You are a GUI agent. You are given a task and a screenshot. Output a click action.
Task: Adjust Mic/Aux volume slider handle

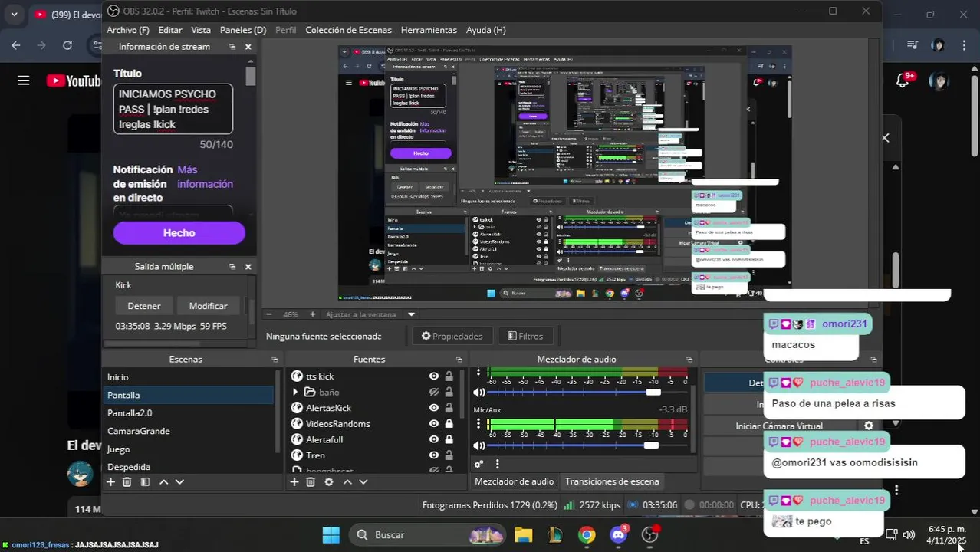pyautogui.click(x=651, y=445)
